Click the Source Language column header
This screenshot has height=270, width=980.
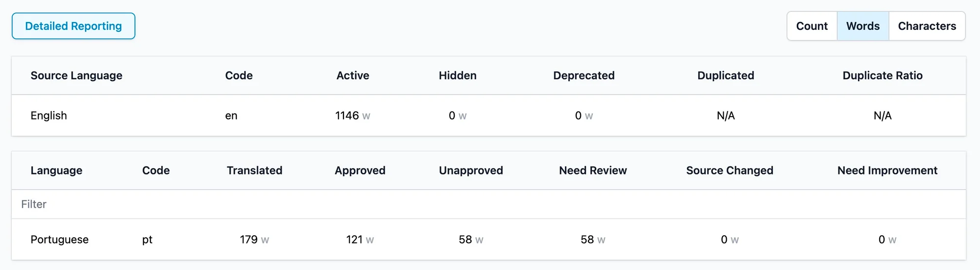[76, 75]
